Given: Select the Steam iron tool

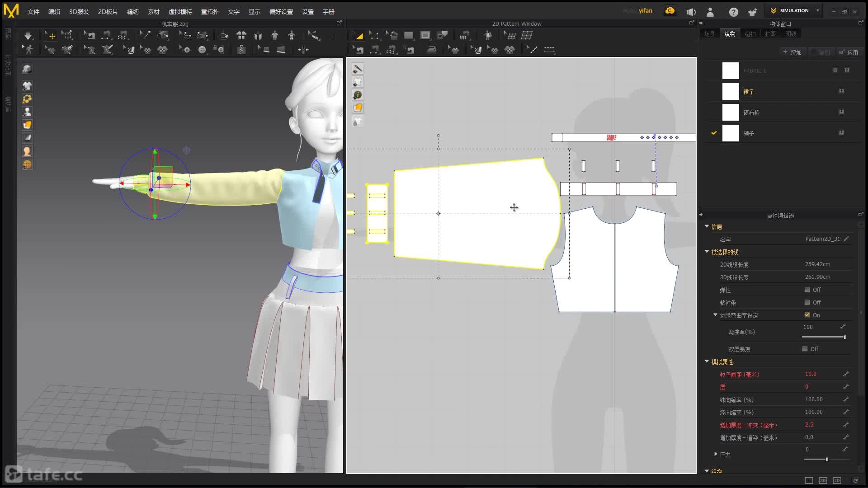Looking at the screenshot, I should (431, 50).
